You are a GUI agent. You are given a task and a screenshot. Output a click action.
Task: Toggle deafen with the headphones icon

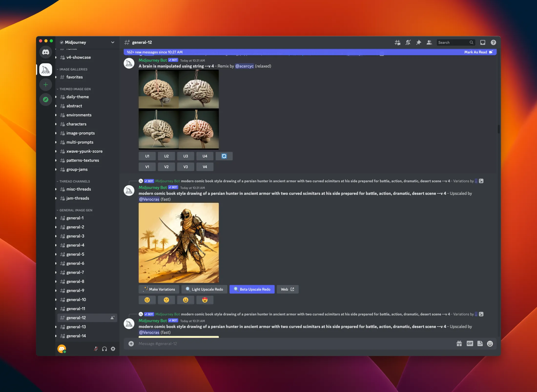(104, 349)
